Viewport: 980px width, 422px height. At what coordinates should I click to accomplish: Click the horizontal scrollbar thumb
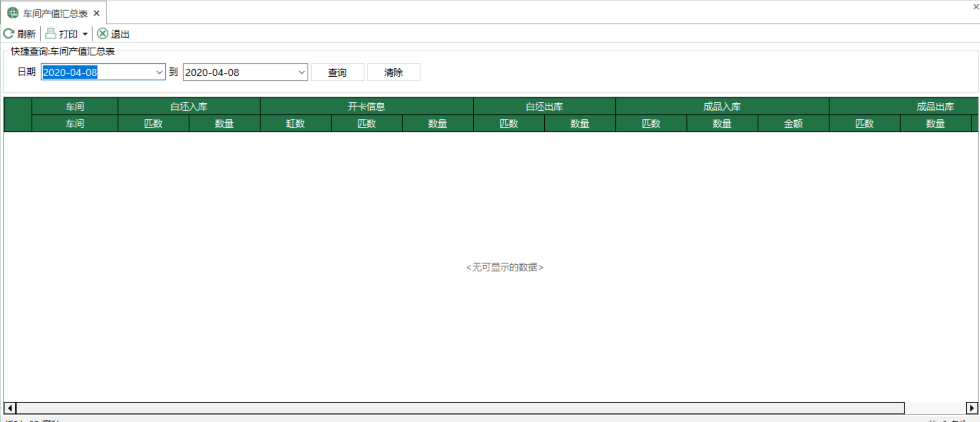coord(460,408)
